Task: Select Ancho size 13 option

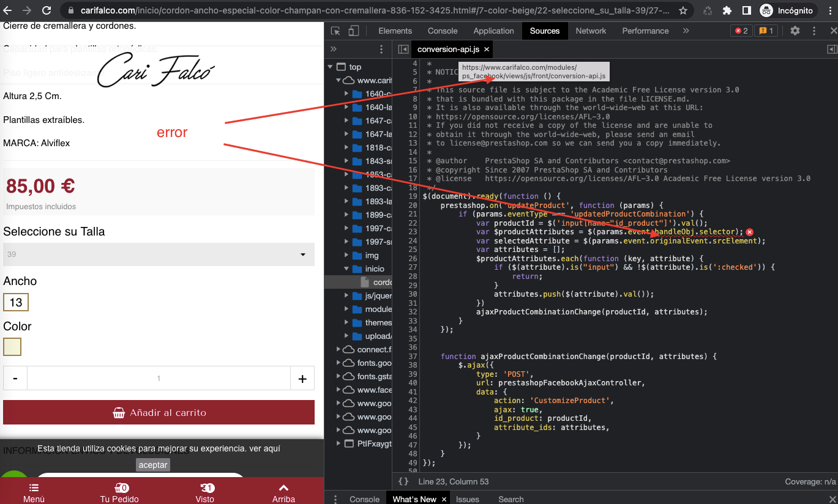Action: (x=16, y=302)
